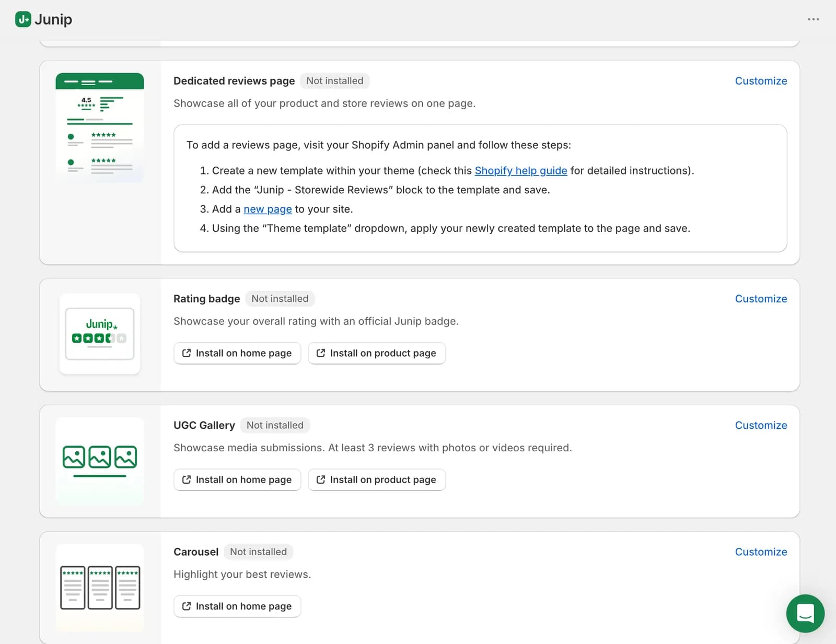This screenshot has width=836, height=644.
Task: Open the Shopify help guide link
Action: tap(521, 171)
